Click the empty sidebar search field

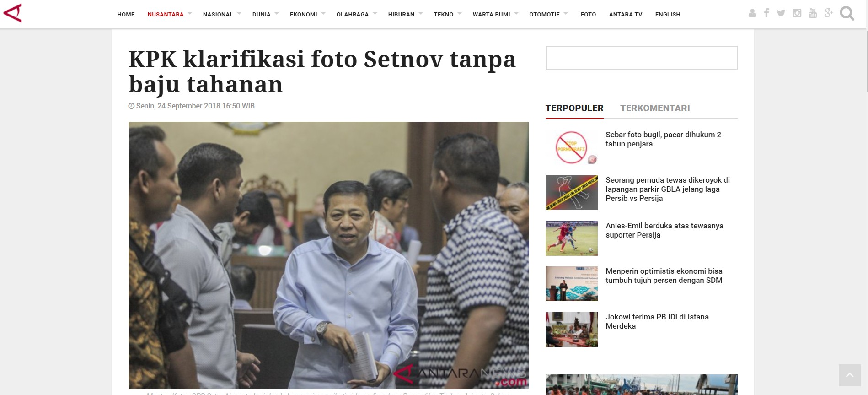(641, 58)
